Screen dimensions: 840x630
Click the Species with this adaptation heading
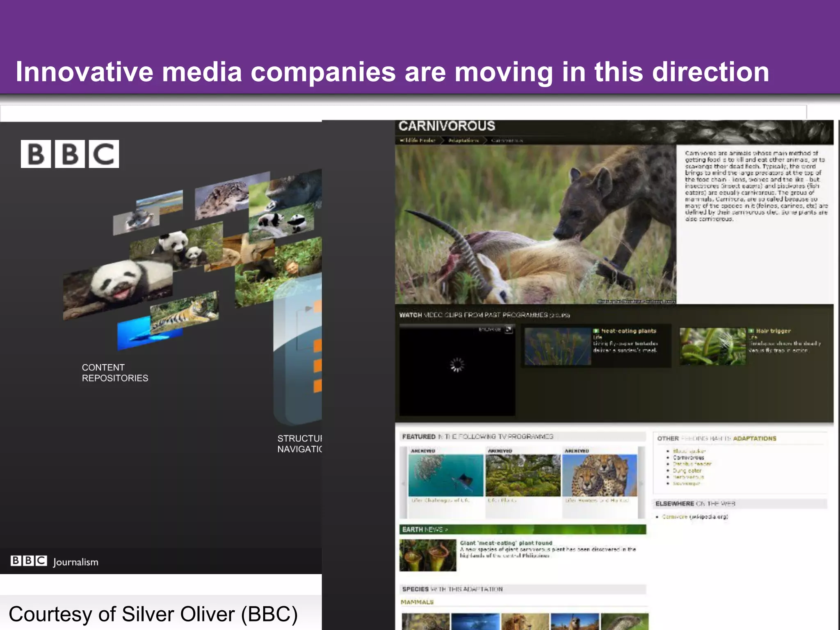tap(452, 589)
